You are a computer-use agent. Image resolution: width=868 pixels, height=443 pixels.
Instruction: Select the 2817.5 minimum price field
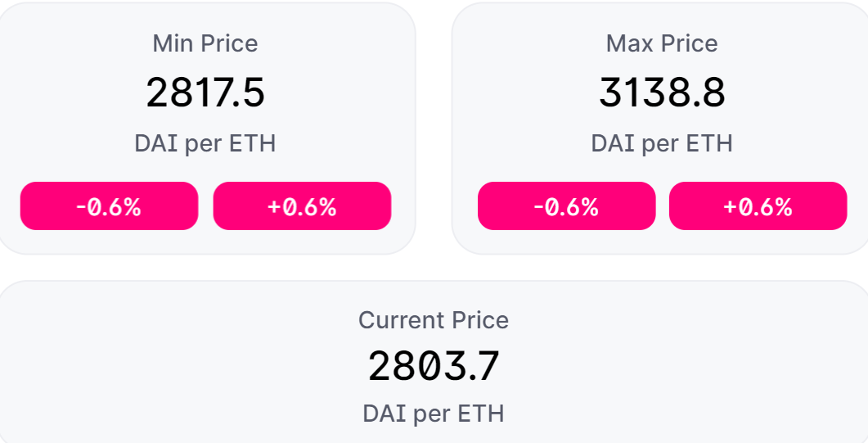pos(205,93)
